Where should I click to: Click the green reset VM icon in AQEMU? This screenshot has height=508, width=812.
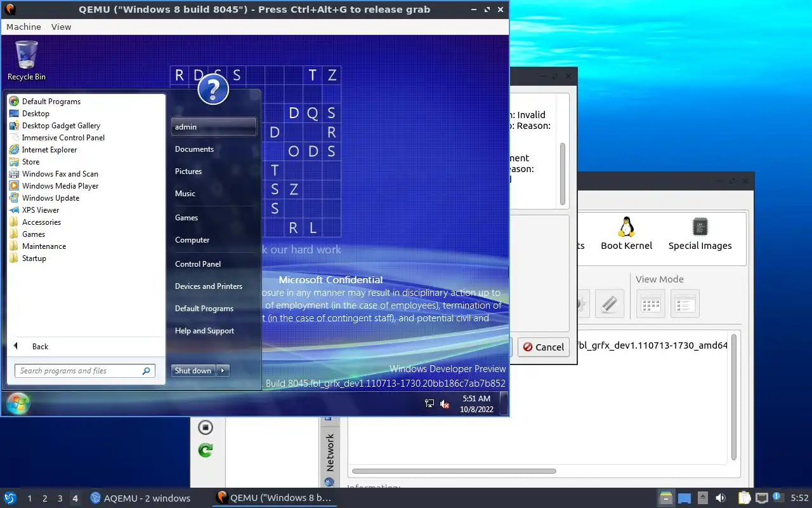[x=205, y=450]
